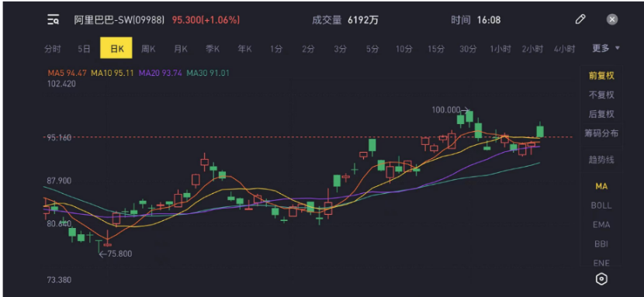Viewport: 644px width, 297px height.
Task: Switch to the 2小时 interval
Action: point(532,49)
